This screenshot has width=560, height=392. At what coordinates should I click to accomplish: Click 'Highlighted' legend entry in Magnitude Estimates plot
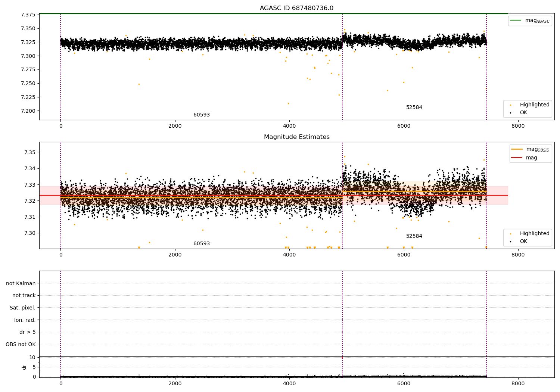[x=535, y=234]
